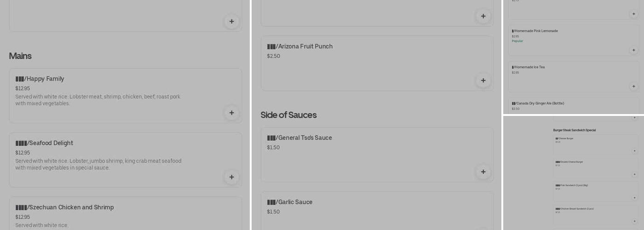
Task: Add Seafood Delight using its plus button
Action: click(x=231, y=177)
